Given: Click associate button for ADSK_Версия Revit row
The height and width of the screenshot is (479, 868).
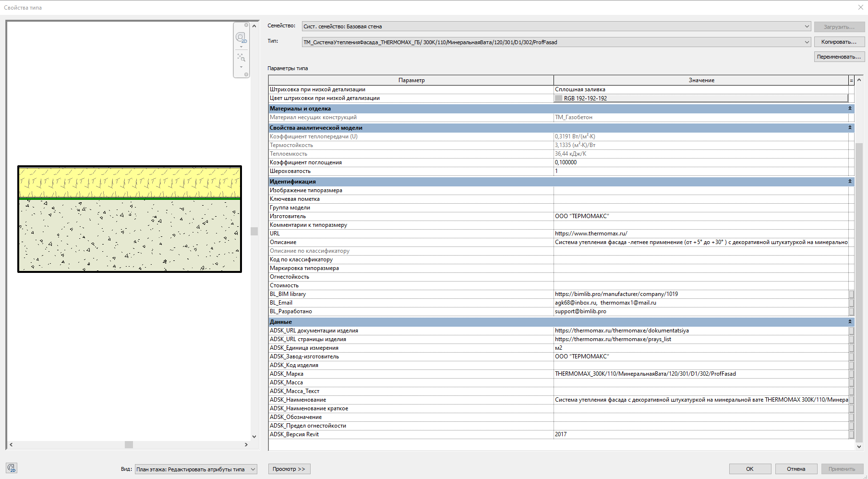Looking at the screenshot, I should [x=851, y=434].
